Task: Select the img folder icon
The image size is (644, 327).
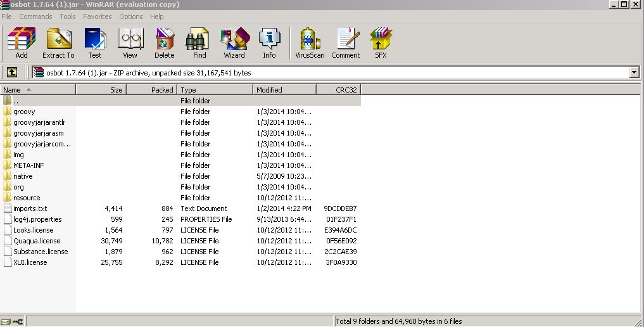Action: (7, 155)
